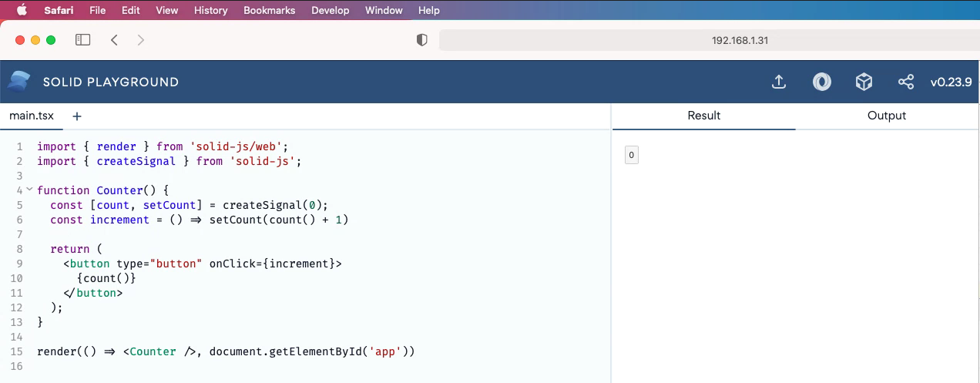Go back with the Safari back arrow

[114, 40]
